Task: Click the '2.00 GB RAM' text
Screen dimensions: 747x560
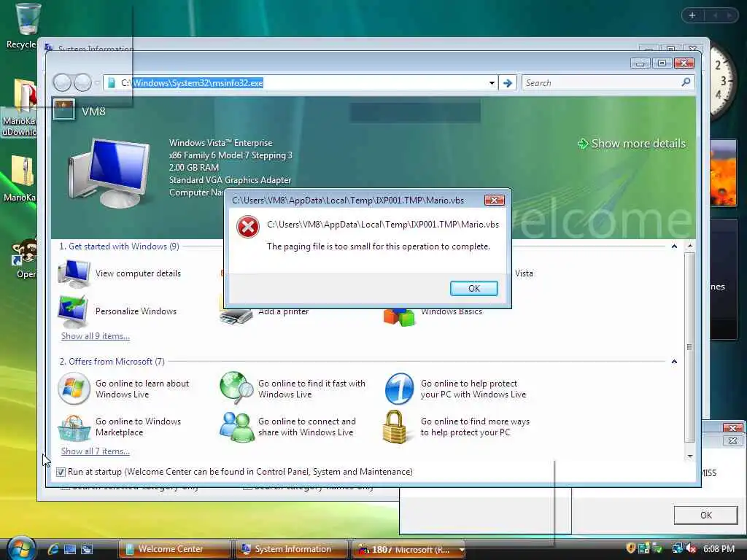Action: point(194,168)
